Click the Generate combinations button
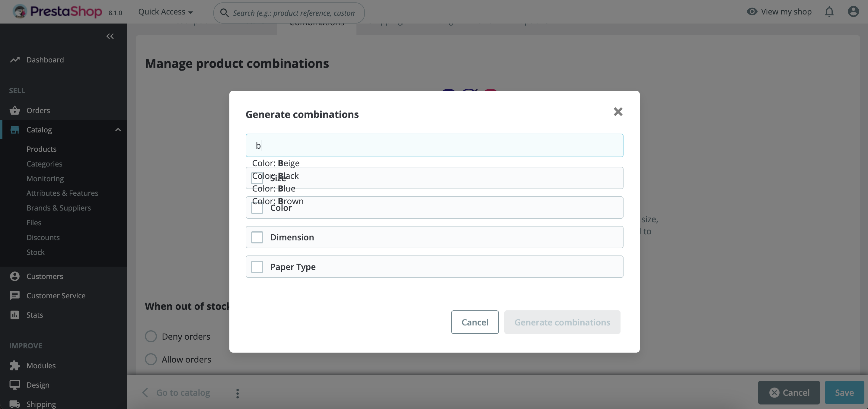Viewport: 868px width, 409px height. pos(562,322)
